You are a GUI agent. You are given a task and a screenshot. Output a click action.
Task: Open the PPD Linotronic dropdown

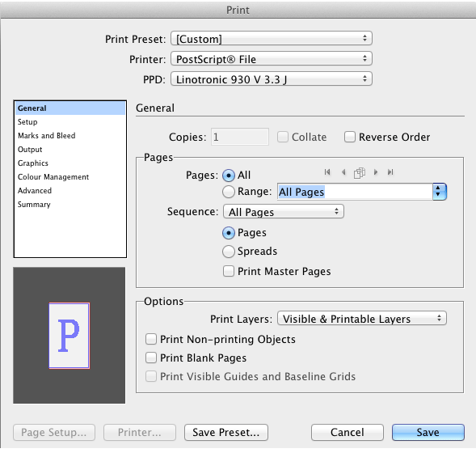pos(272,79)
